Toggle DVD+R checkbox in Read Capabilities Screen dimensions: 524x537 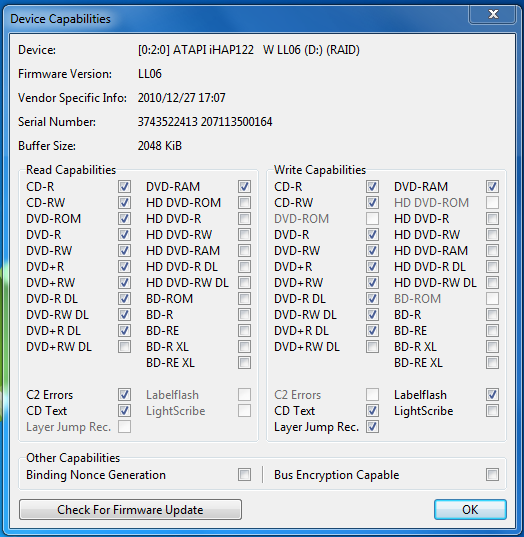coord(124,266)
